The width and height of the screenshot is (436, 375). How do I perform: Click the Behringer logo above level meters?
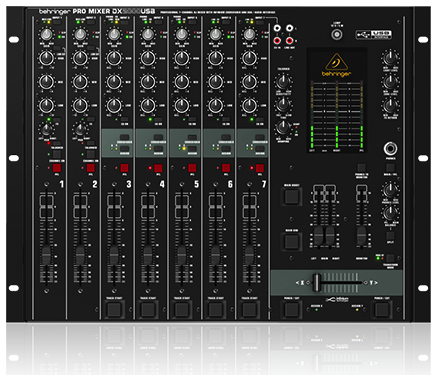[337, 65]
